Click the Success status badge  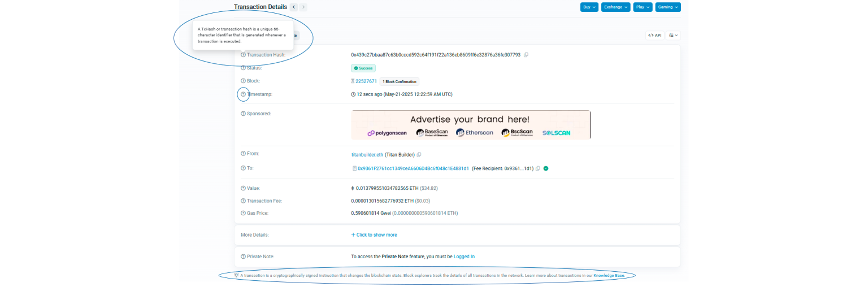363,68
